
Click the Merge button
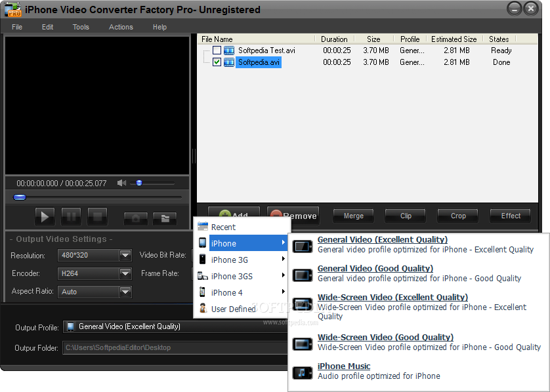pyautogui.click(x=354, y=216)
